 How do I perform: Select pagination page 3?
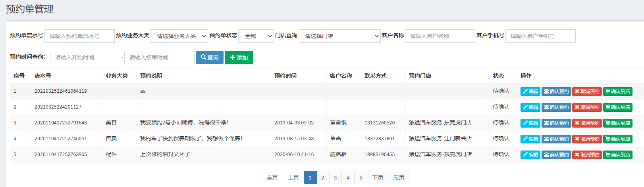click(335, 177)
